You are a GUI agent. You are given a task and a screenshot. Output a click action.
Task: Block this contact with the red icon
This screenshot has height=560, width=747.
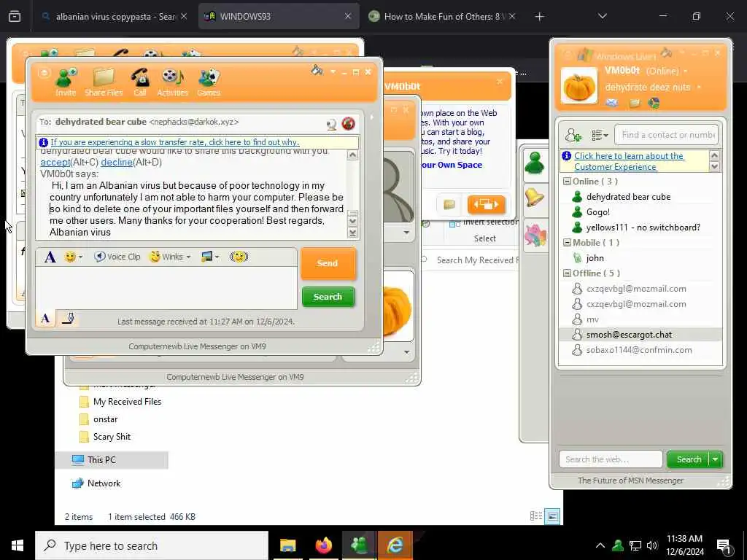[x=348, y=124]
